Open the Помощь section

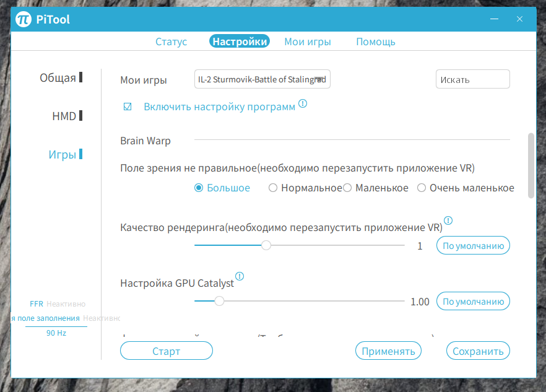click(x=375, y=41)
